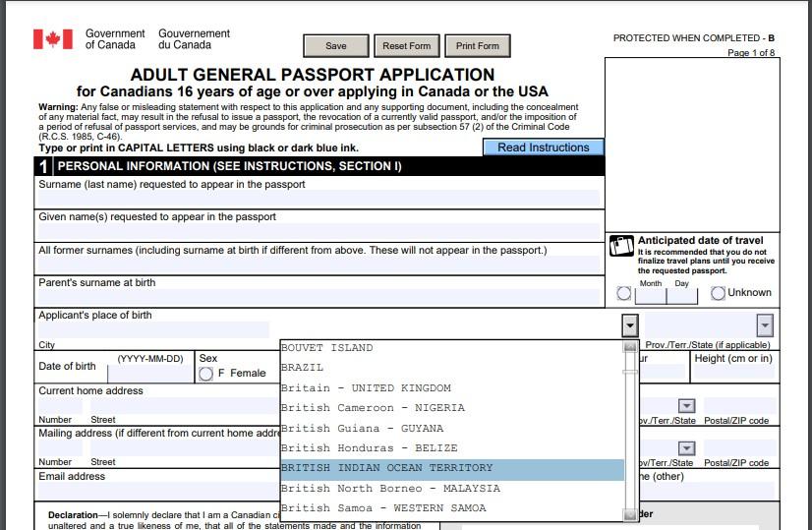This screenshot has width=812, height=530.
Task: Open the birth Prov./Terr./State dropdown
Action: 765,325
